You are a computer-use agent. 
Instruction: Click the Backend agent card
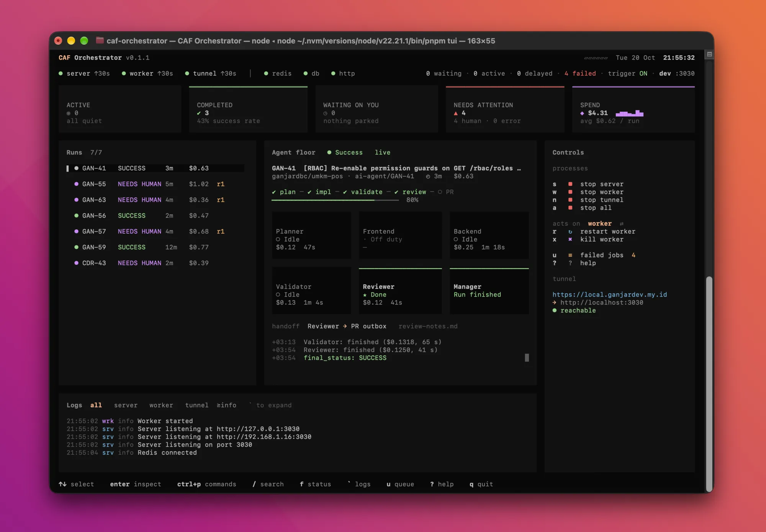point(489,235)
